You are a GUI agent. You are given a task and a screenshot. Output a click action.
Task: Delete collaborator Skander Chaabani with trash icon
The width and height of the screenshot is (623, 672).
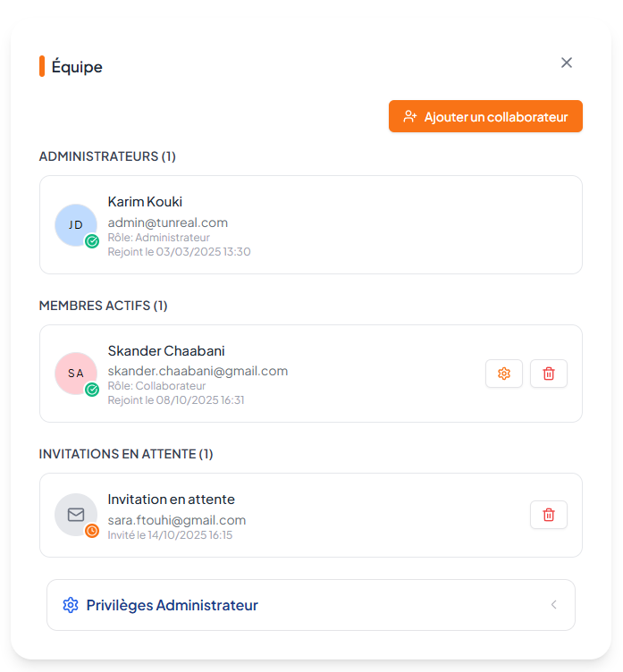(549, 374)
